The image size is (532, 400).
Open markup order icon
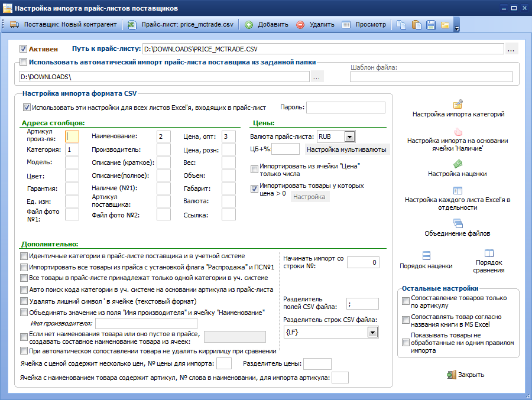click(x=426, y=255)
